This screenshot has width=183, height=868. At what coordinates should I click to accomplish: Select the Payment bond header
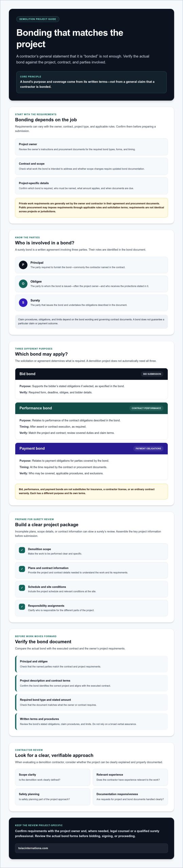(91, 449)
